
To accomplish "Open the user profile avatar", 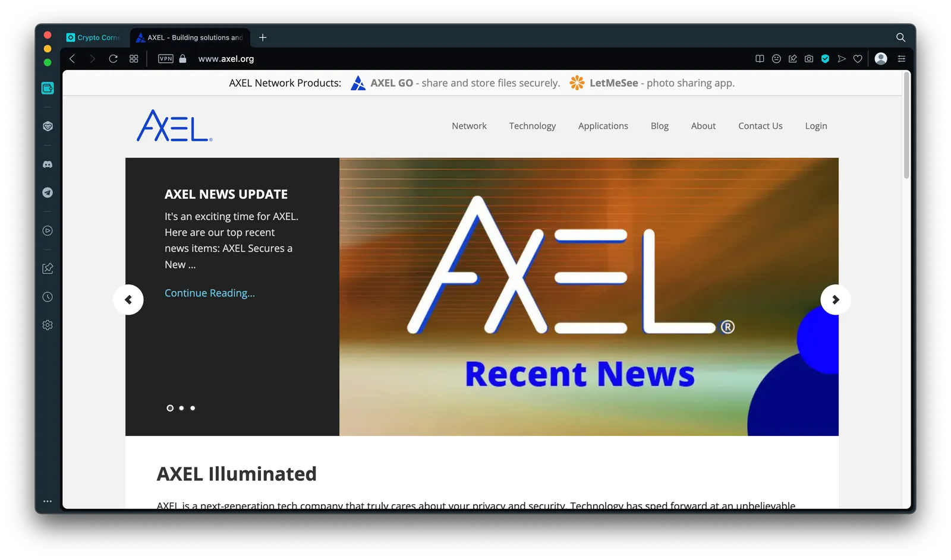I will [x=881, y=58].
